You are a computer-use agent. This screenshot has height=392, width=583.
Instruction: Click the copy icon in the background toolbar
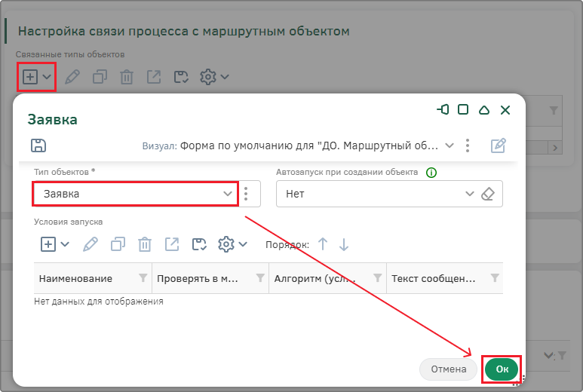(x=100, y=77)
